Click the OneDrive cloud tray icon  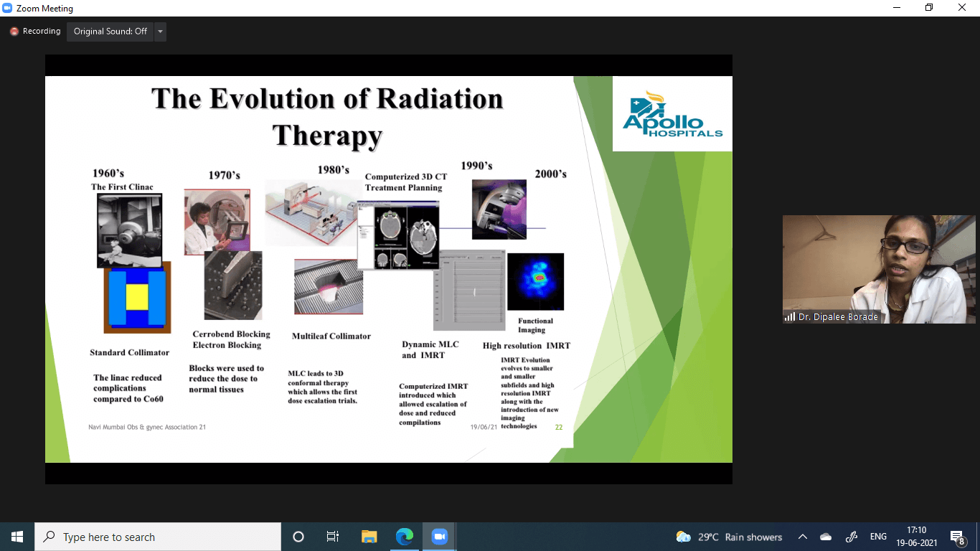[826, 537]
